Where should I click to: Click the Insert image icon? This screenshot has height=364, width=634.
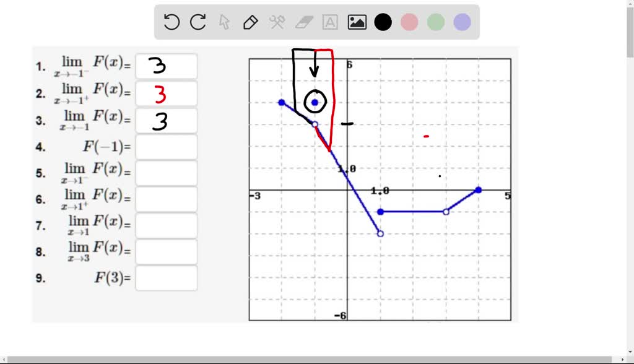pos(356,22)
